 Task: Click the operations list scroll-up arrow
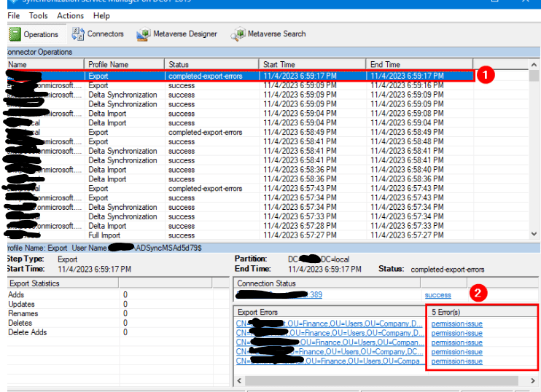[534, 75]
